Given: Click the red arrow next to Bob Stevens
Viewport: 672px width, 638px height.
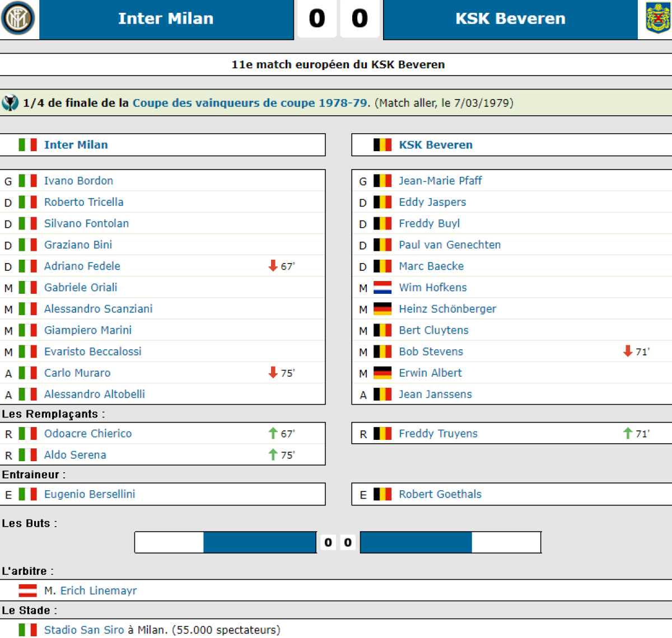Looking at the screenshot, I should [x=628, y=351].
